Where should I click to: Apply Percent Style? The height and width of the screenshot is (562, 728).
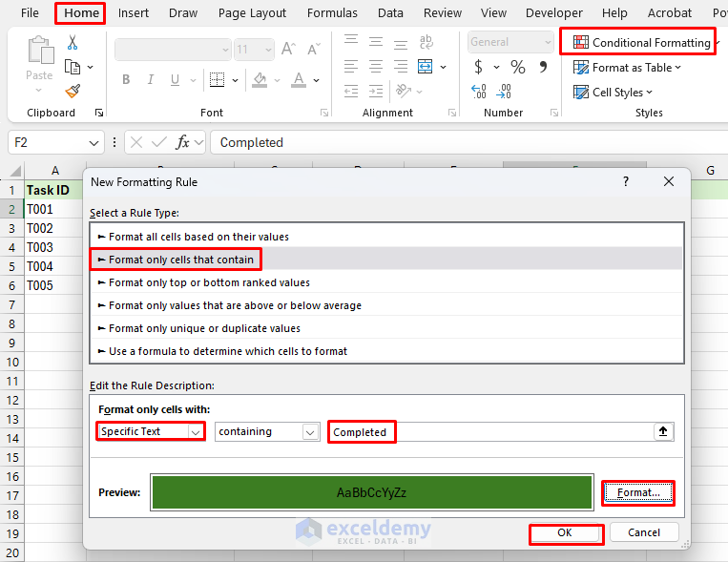click(x=518, y=67)
